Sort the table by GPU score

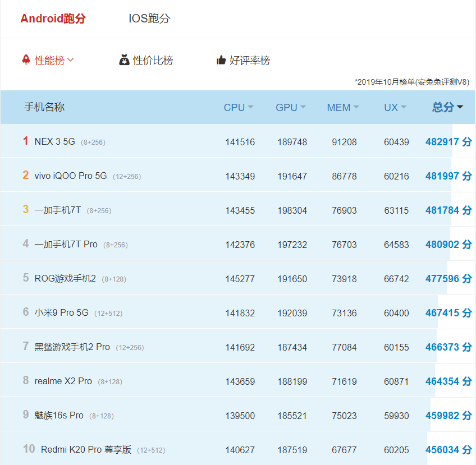point(291,107)
